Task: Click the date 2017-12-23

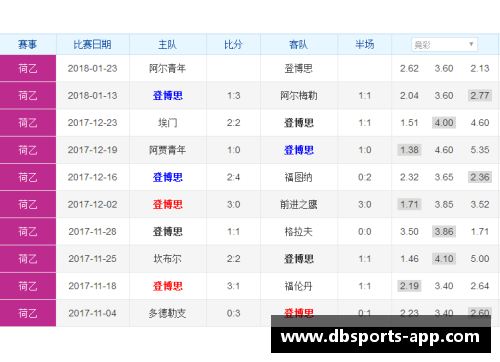Action: tap(92, 123)
